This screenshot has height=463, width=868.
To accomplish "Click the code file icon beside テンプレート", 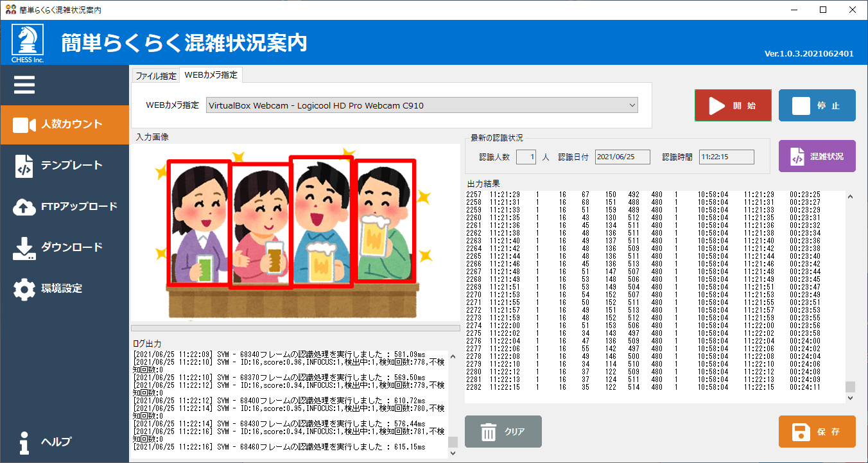I will [24, 166].
